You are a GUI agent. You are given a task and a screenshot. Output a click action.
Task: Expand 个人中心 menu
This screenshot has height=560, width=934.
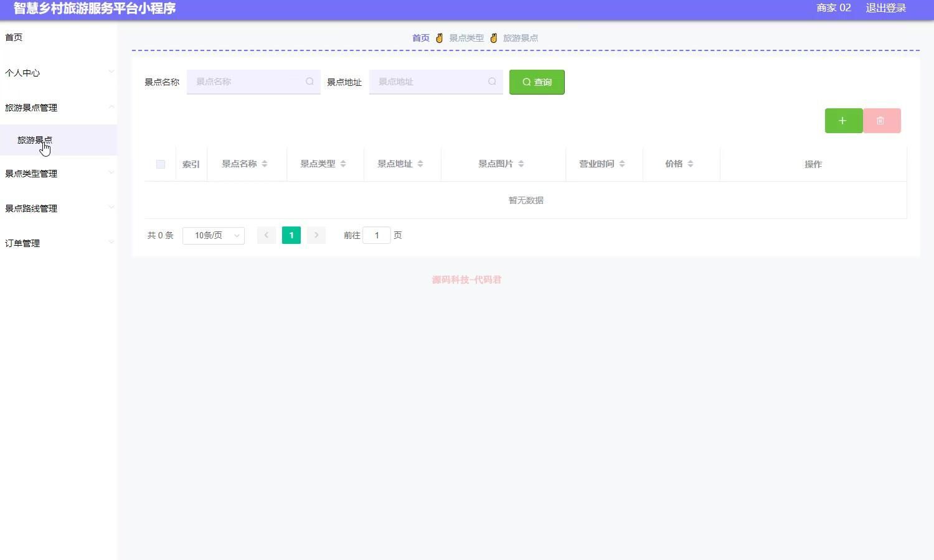pos(59,73)
